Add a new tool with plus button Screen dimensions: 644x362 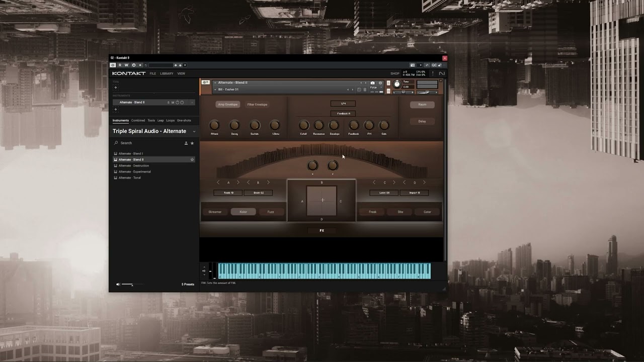115,87
